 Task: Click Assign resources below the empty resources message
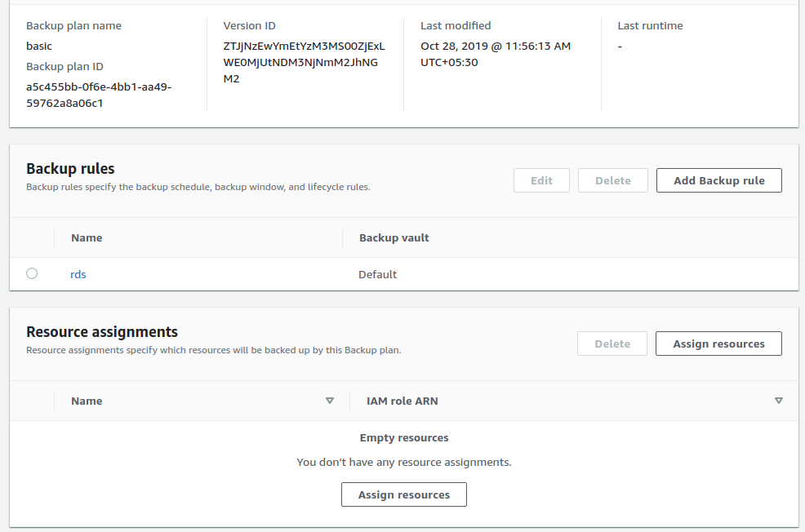coord(403,494)
